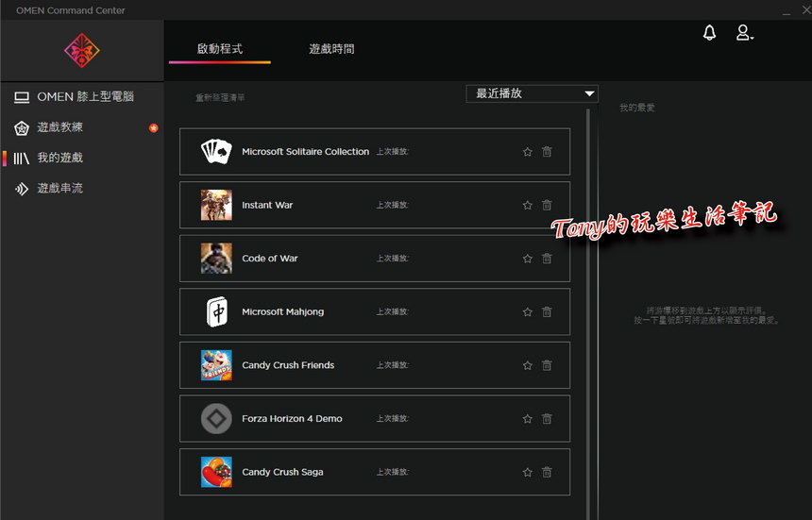Screen dimensions: 812x520
Task: Select the Instant War title text
Action: pyautogui.click(x=267, y=205)
